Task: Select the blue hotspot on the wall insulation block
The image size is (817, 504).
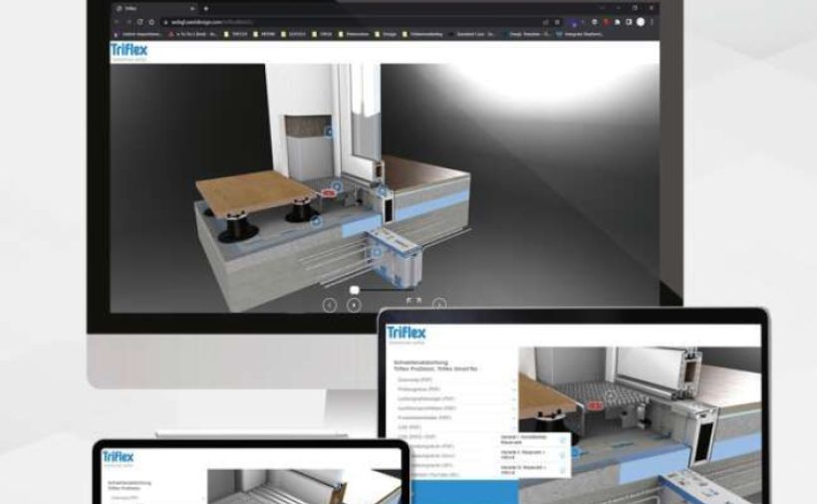Action: [331, 130]
